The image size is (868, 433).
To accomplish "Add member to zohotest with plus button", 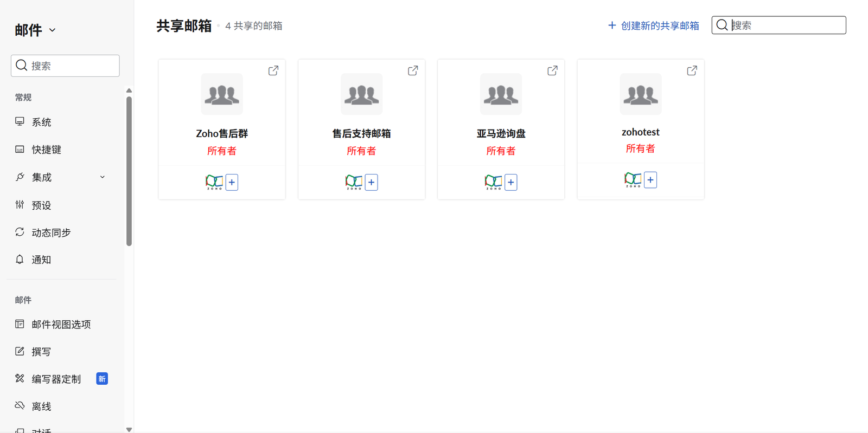I will pos(650,180).
